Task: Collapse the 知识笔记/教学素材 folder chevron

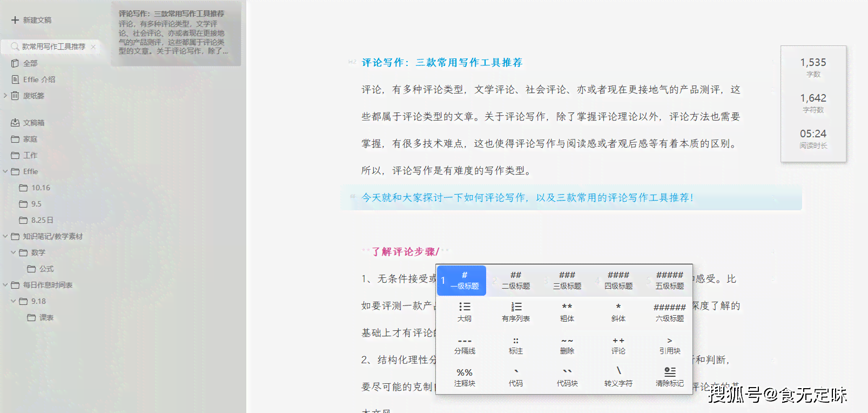Action: click(5, 236)
